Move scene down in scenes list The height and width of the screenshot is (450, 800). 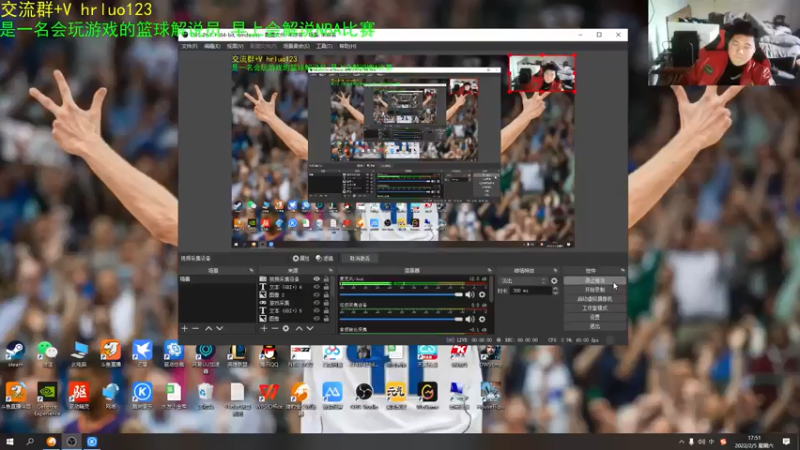click(x=219, y=329)
